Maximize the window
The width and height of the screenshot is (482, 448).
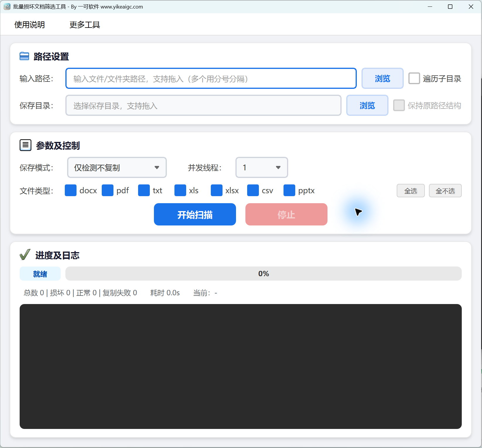point(450,6)
